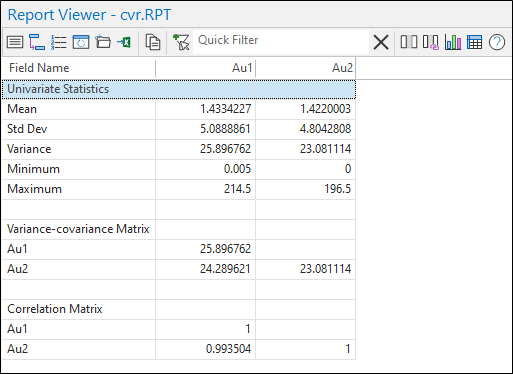Copy the report using the copy icon
The image size is (513, 374).
(x=153, y=42)
